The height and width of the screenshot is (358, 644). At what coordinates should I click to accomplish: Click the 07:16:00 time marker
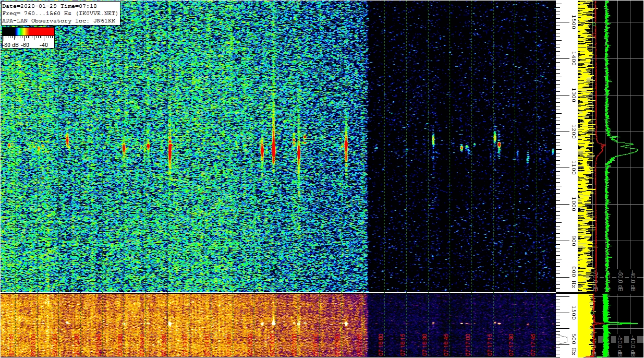coord(381,344)
